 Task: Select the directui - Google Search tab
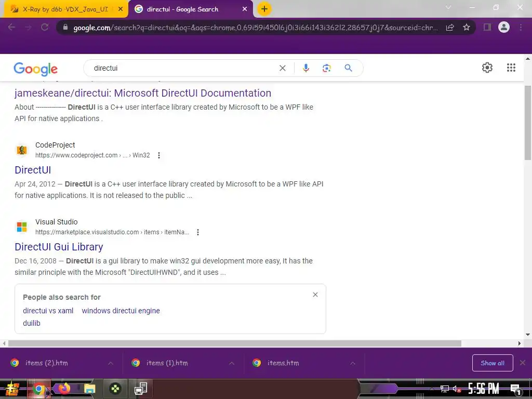tap(190, 9)
